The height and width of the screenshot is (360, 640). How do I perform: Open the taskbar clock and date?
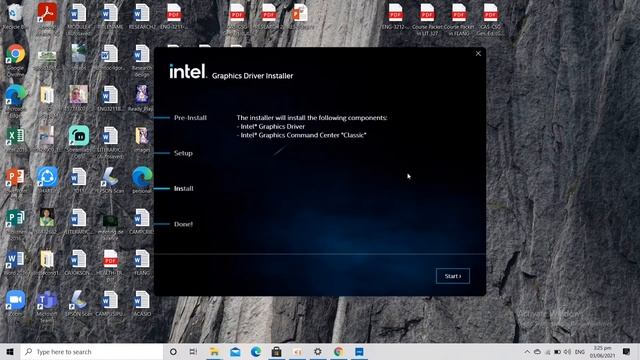[602, 352]
